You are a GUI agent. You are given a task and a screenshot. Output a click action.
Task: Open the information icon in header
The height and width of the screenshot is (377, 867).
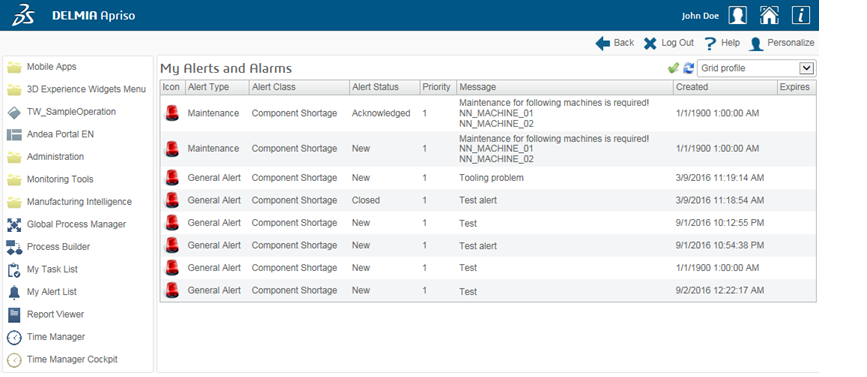coord(801,15)
